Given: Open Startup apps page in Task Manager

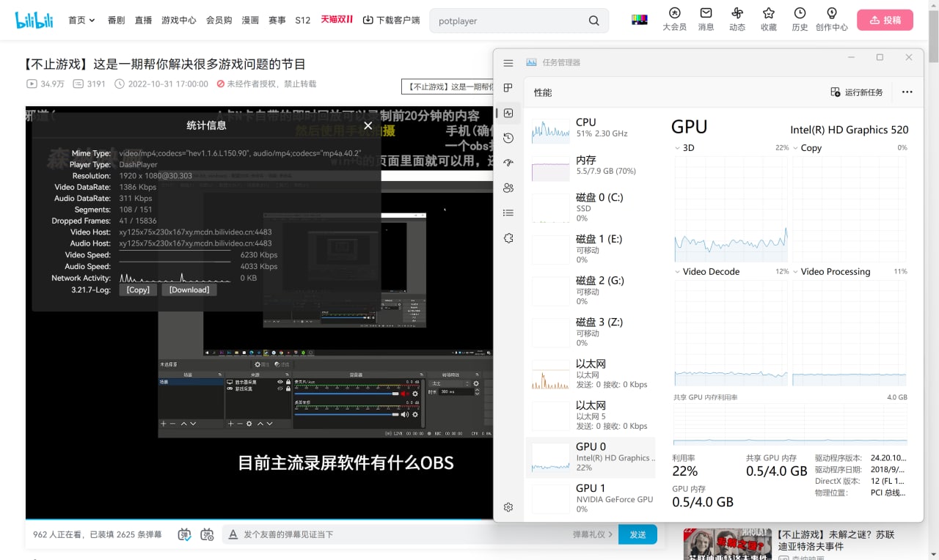Looking at the screenshot, I should click(x=508, y=163).
